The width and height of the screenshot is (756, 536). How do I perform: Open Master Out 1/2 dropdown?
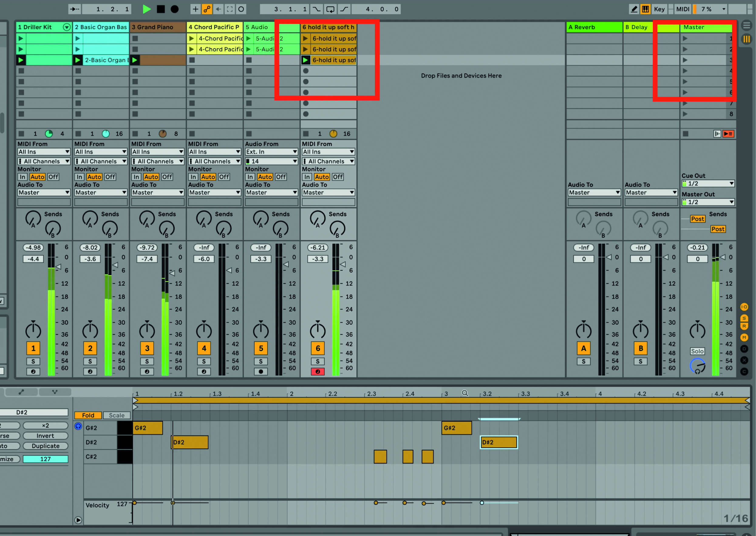708,202
